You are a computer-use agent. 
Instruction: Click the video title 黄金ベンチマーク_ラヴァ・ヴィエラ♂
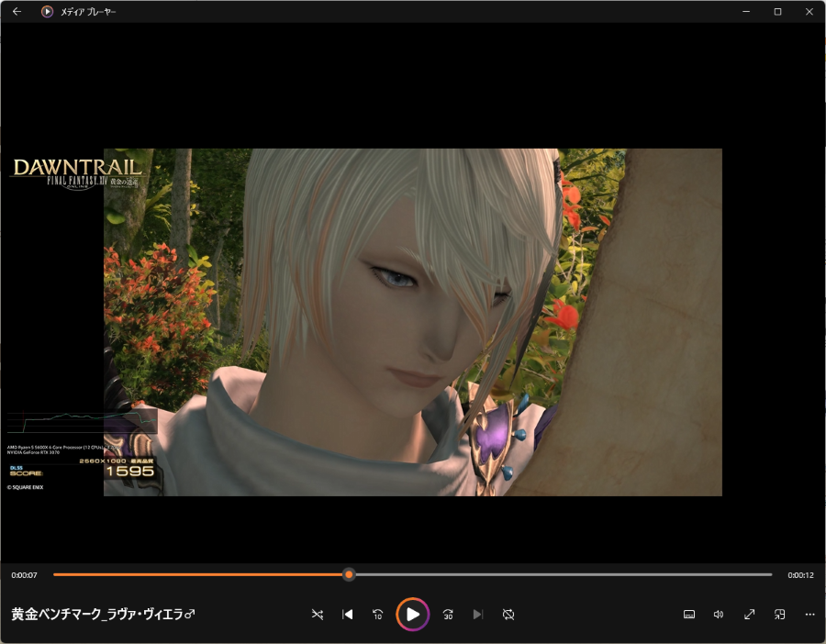(x=103, y=614)
